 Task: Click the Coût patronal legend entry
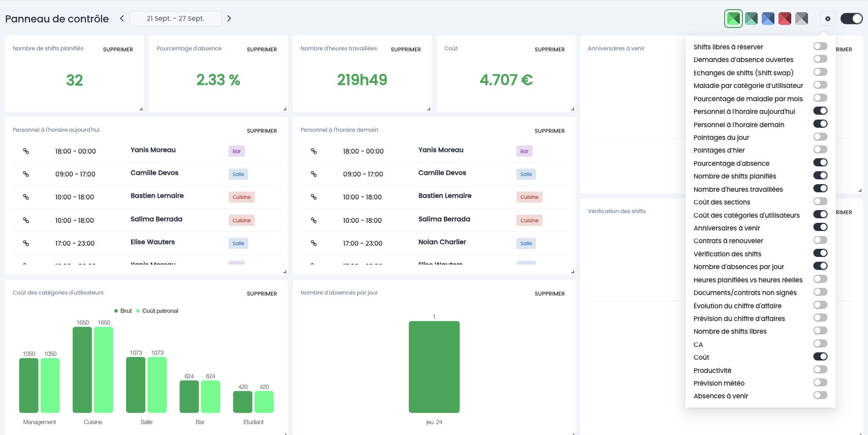pos(157,311)
